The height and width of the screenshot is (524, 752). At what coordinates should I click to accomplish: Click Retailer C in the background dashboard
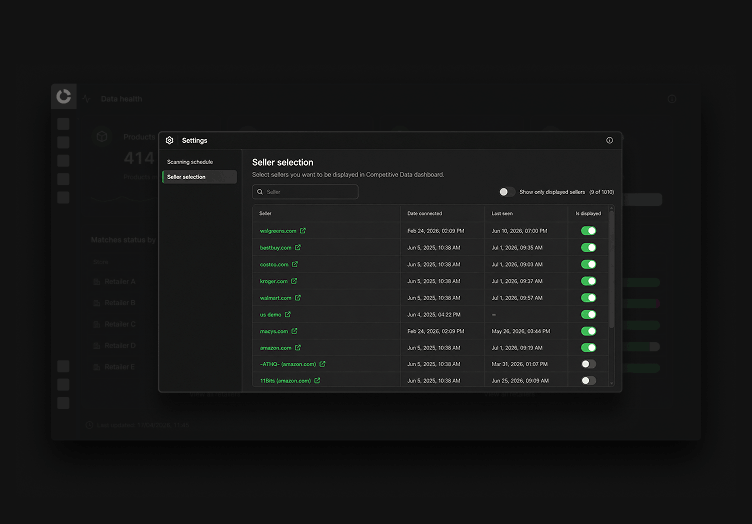click(x=120, y=324)
